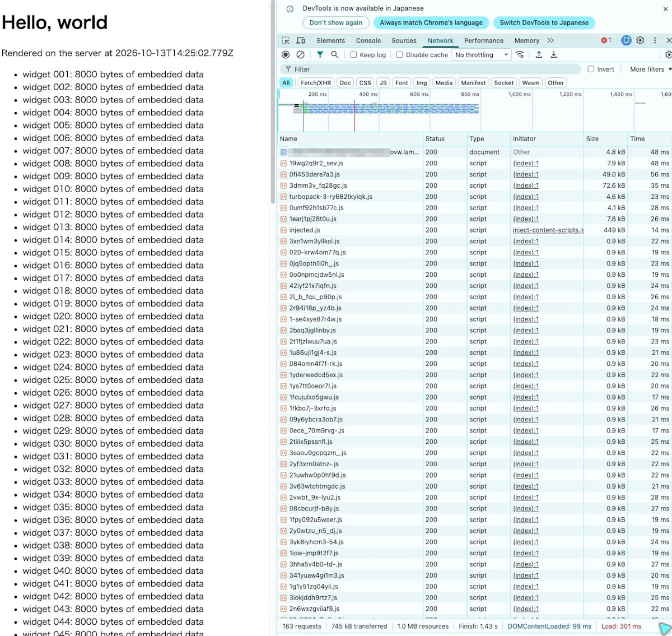Select the JS filter chip
The height and width of the screenshot is (636, 672).
click(x=383, y=82)
